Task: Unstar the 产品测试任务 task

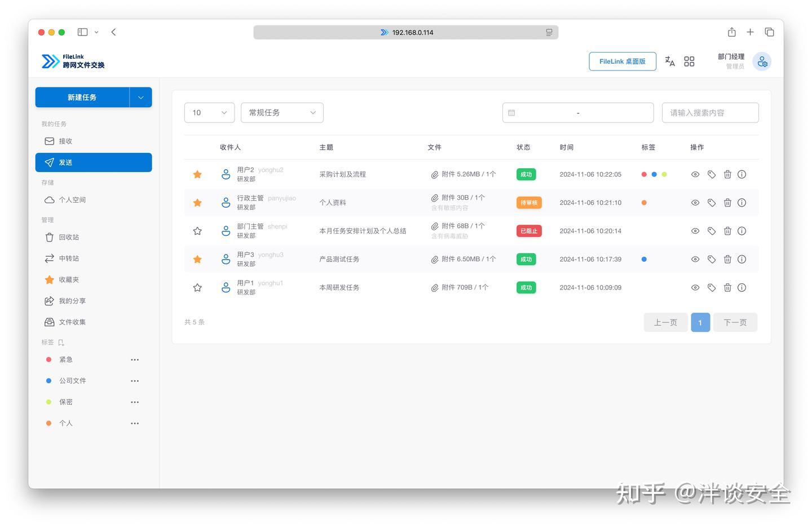Action: [197, 259]
